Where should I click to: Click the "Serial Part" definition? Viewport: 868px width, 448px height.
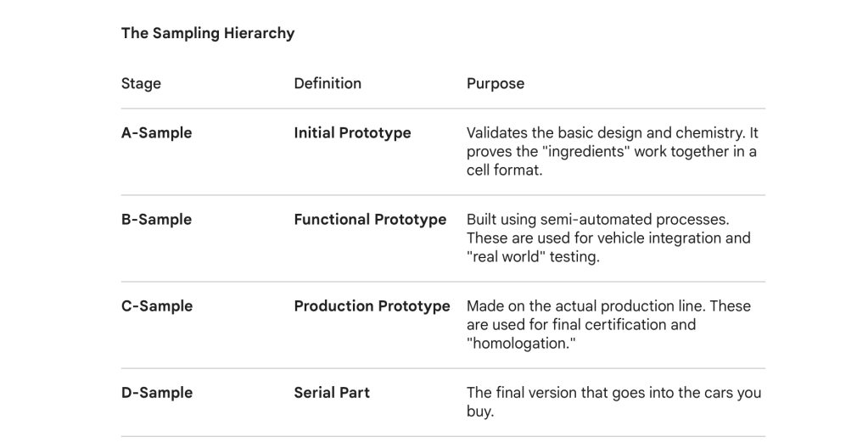tap(332, 393)
